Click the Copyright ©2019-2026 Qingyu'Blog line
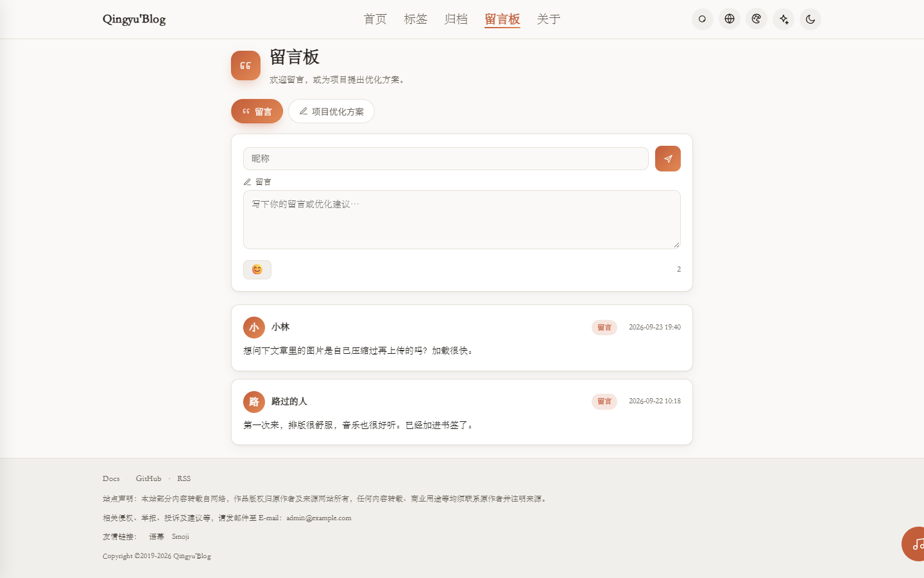 coord(157,556)
